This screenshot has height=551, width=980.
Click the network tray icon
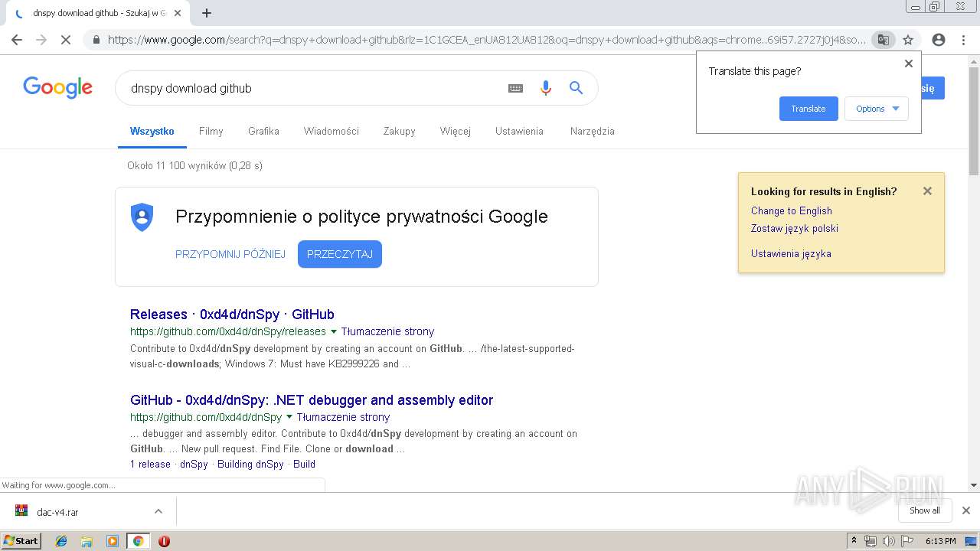(x=871, y=541)
